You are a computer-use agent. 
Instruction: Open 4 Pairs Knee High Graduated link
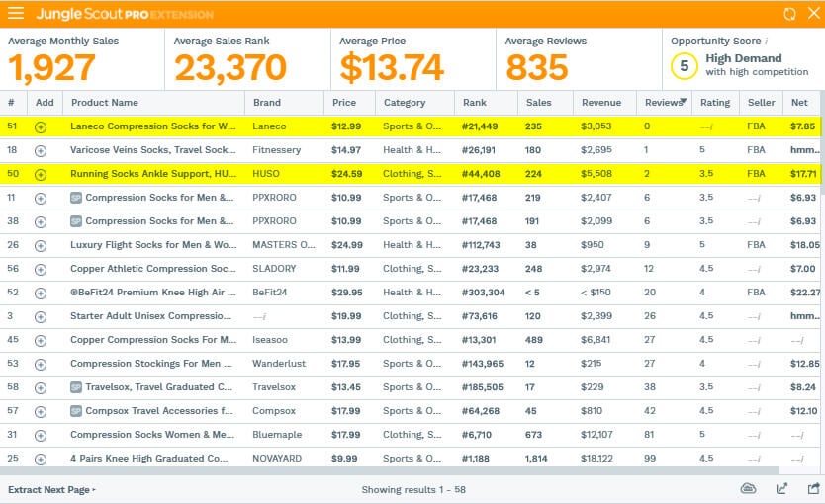[149, 459]
